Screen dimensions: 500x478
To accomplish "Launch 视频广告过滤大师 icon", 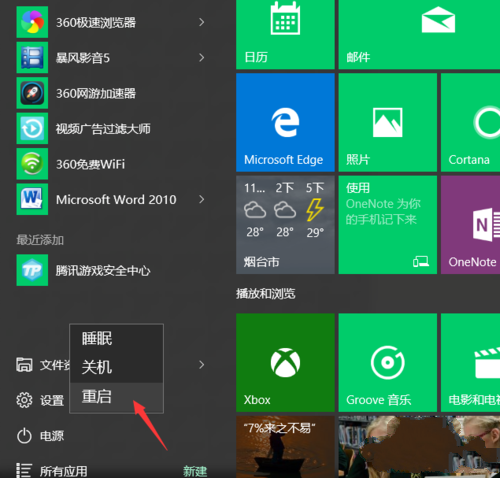I will [32, 128].
